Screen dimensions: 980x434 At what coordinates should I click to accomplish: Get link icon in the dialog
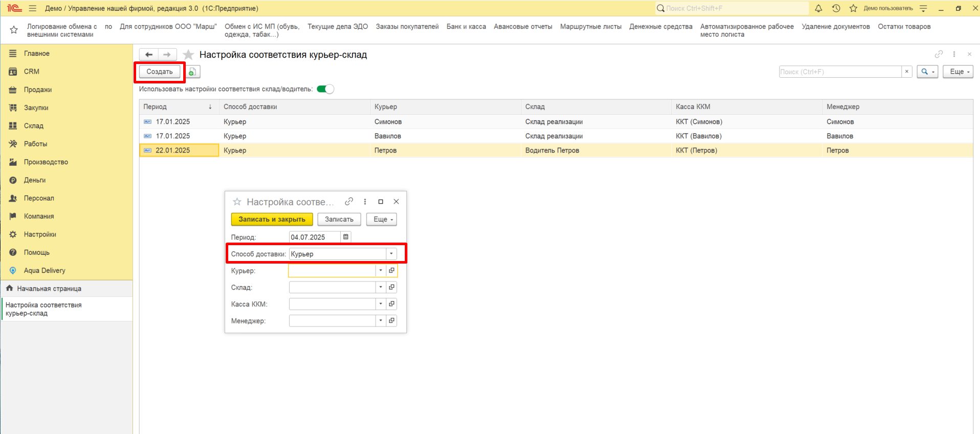pyautogui.click(x=349, y=202)
